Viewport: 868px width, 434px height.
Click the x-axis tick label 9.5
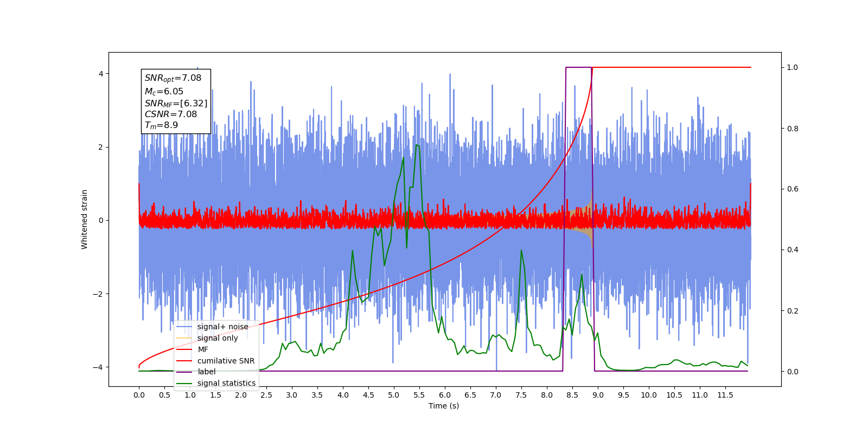pos(623,395)
